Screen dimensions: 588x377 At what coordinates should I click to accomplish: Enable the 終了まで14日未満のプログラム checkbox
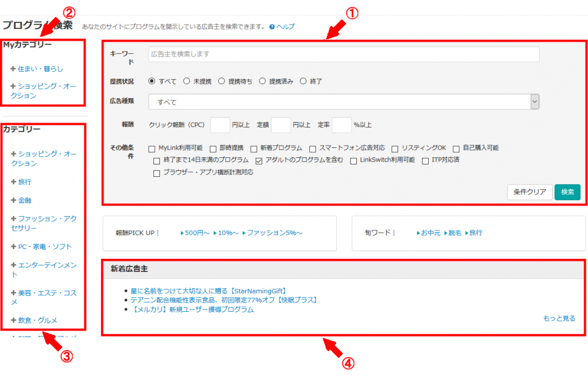tap(157, 161)
